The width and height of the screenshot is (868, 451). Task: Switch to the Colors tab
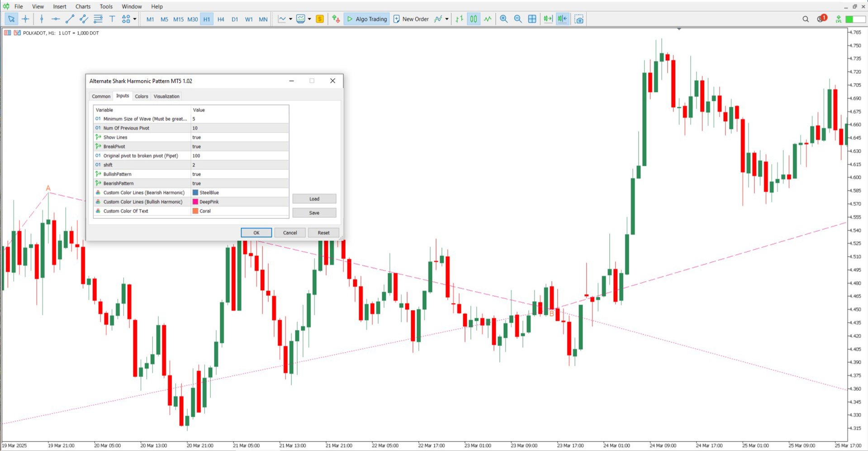click(142, 96)
